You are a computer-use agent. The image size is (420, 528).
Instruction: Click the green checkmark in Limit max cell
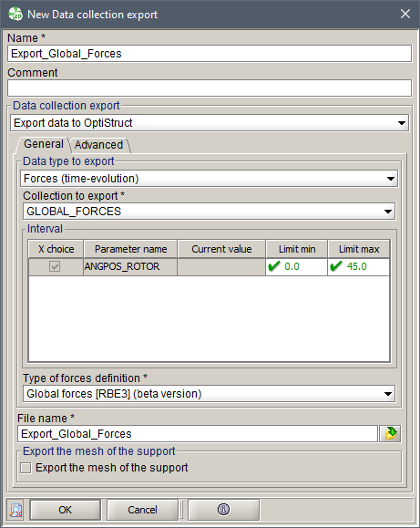(336, 266)
